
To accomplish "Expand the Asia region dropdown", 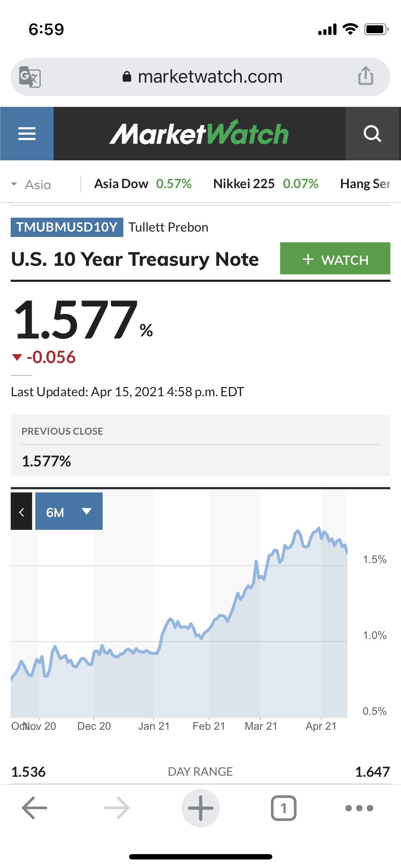I will pyautogui.click(x=31, y=184).
